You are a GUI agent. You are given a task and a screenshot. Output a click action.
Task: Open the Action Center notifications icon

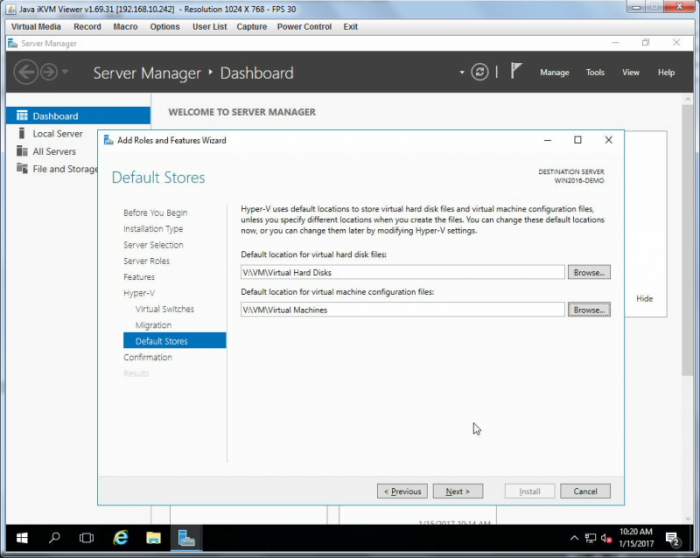coord(672,539)
